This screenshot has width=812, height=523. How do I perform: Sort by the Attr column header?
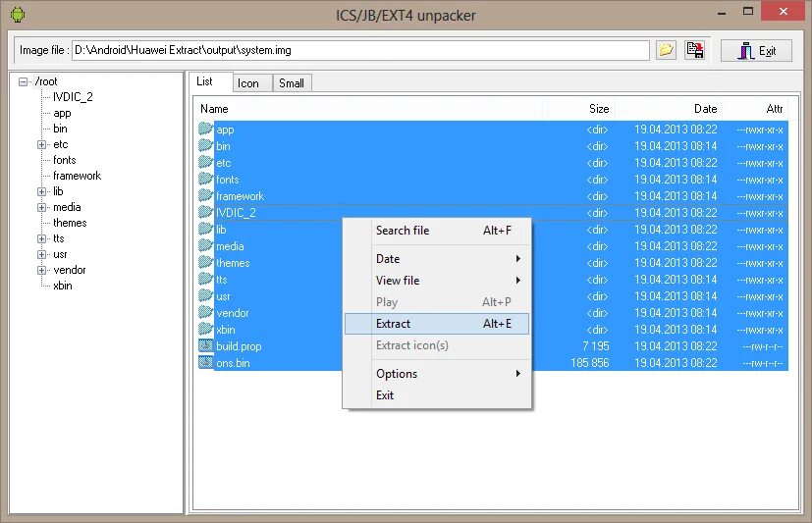coord(754,109)
